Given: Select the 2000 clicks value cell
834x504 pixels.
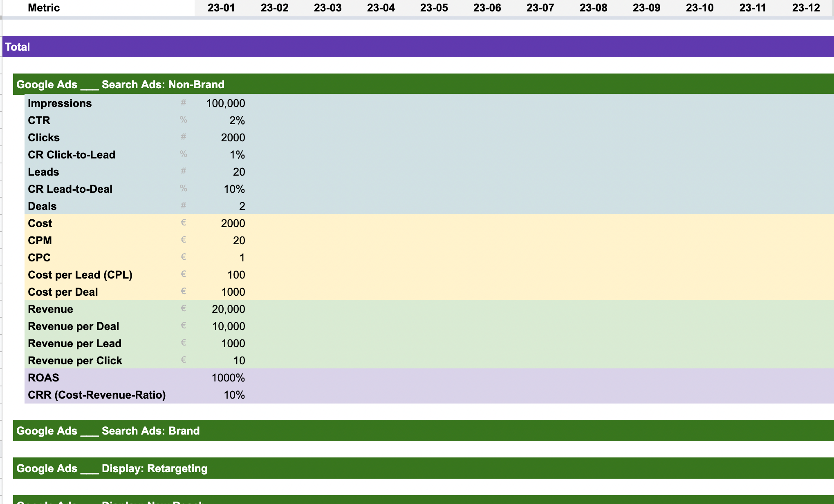Looking at the screenshot, I should click(233, 138).
